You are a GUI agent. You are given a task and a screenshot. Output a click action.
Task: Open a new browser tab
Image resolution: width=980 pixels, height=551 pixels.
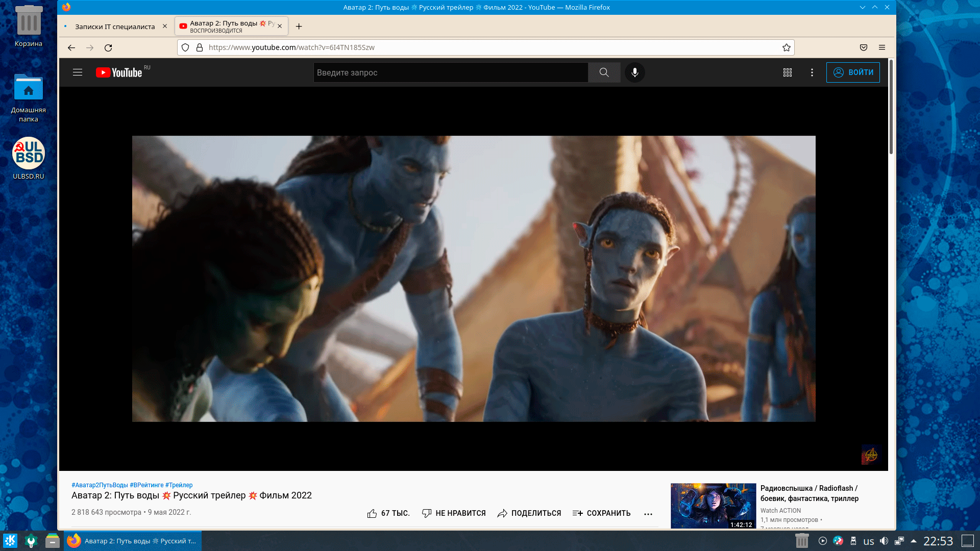(299, 27)
